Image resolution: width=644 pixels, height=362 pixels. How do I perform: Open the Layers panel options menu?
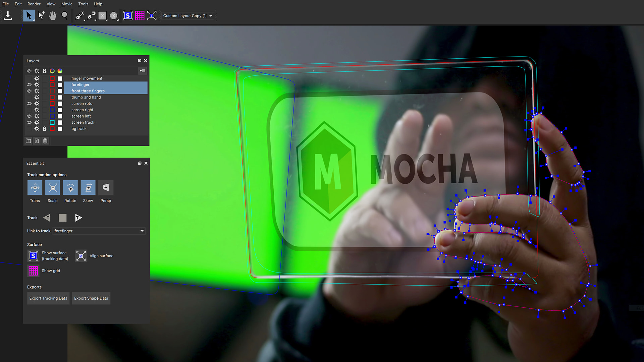point(142,71)
